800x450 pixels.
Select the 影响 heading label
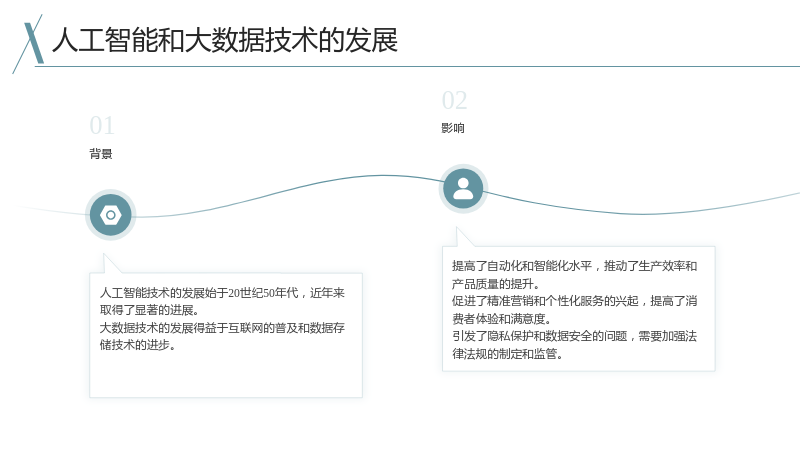pos(453,128)
